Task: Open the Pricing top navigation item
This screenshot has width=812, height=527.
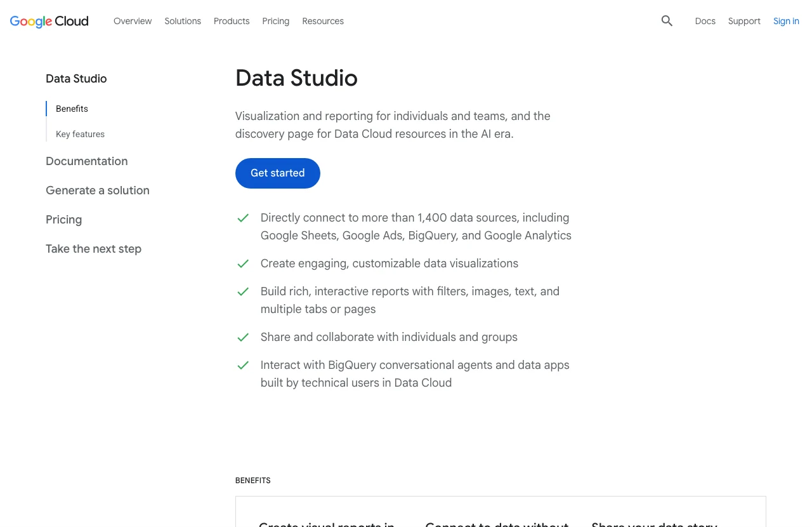Action: click(x=276, y=21)
